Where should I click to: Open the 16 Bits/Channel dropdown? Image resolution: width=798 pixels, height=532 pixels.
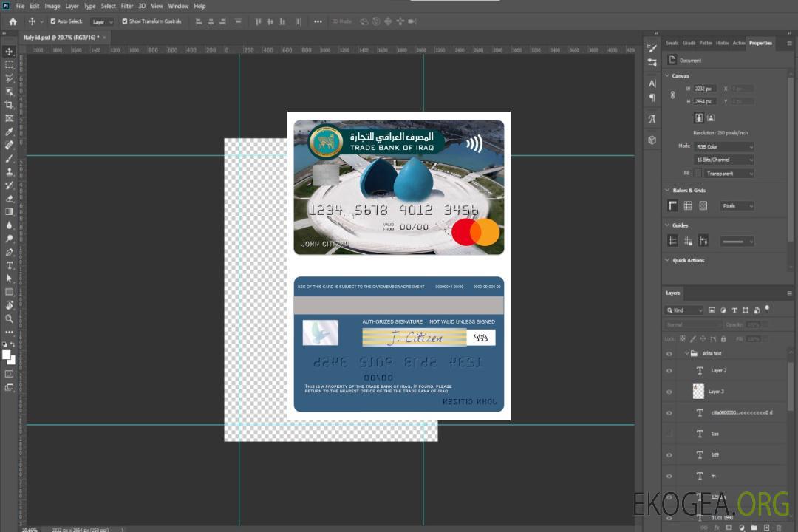pyautogui.click(x=724, y=160)
